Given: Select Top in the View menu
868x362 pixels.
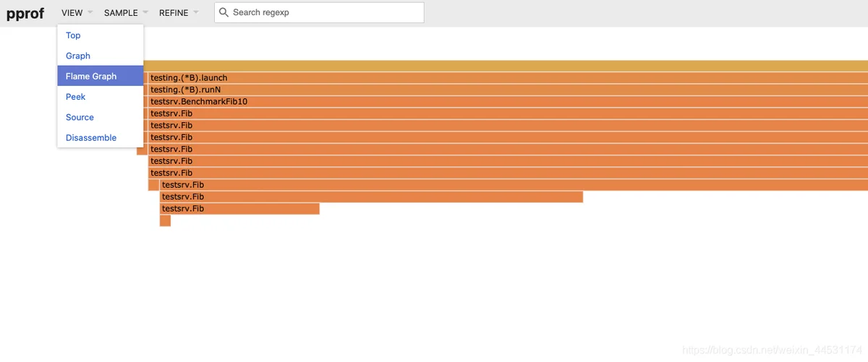Looking at the screenshot, I should [x=73, y=35].
